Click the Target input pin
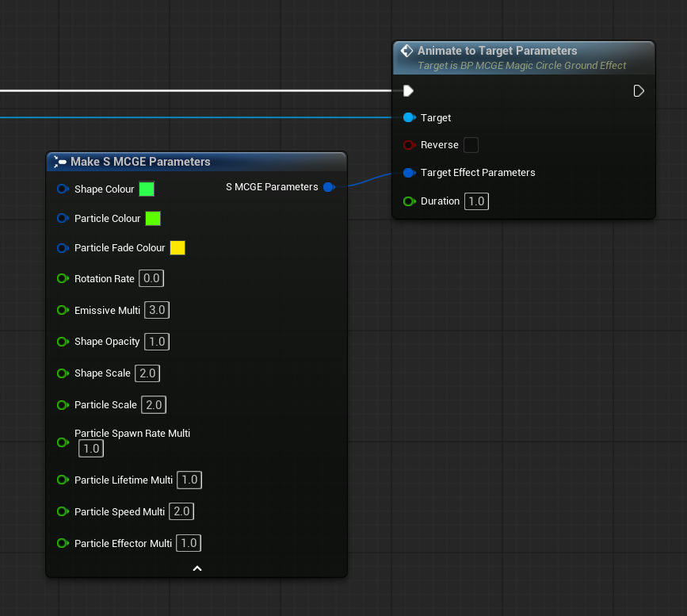 pos(409,117)
